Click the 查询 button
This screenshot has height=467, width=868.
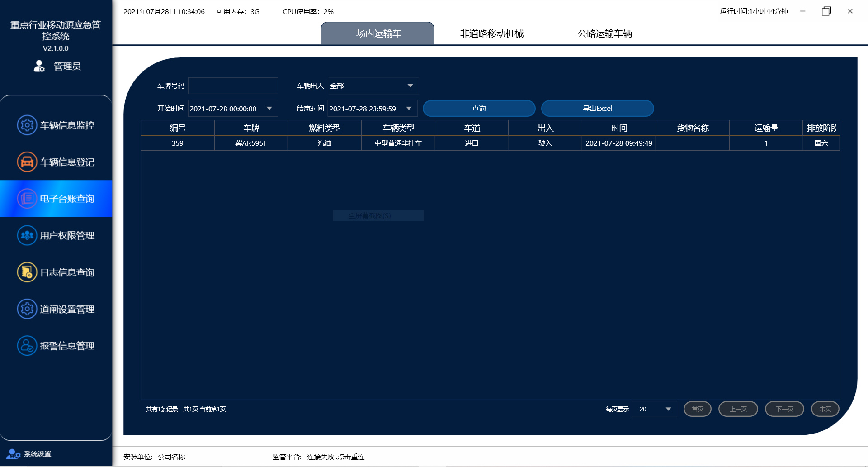479,109
